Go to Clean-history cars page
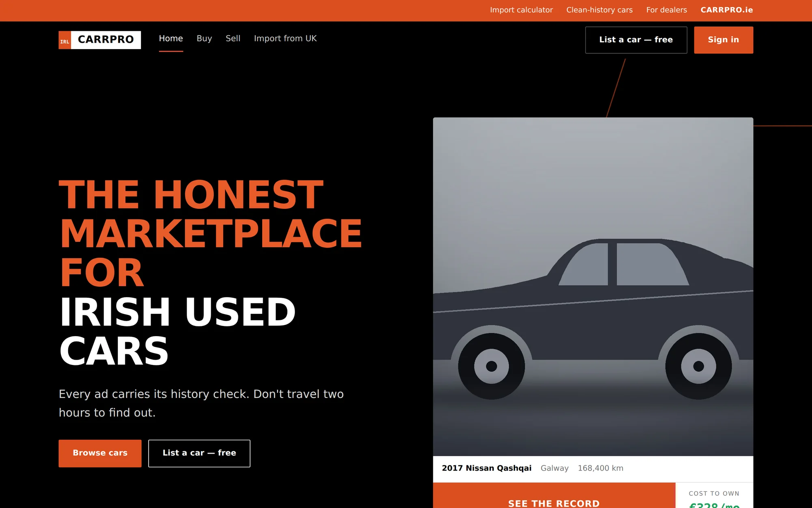This screenshot has height=508, width=812. (599, 10)
